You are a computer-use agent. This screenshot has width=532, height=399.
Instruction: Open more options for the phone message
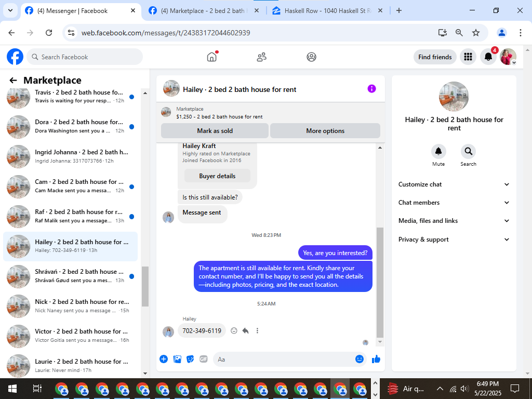(257, 330)
